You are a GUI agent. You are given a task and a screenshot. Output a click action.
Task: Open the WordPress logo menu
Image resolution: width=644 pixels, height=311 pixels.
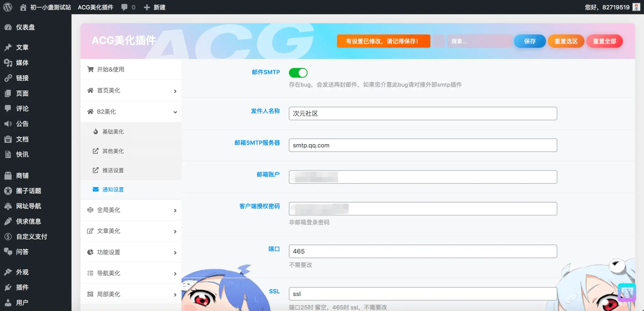[x=7, y=7]
